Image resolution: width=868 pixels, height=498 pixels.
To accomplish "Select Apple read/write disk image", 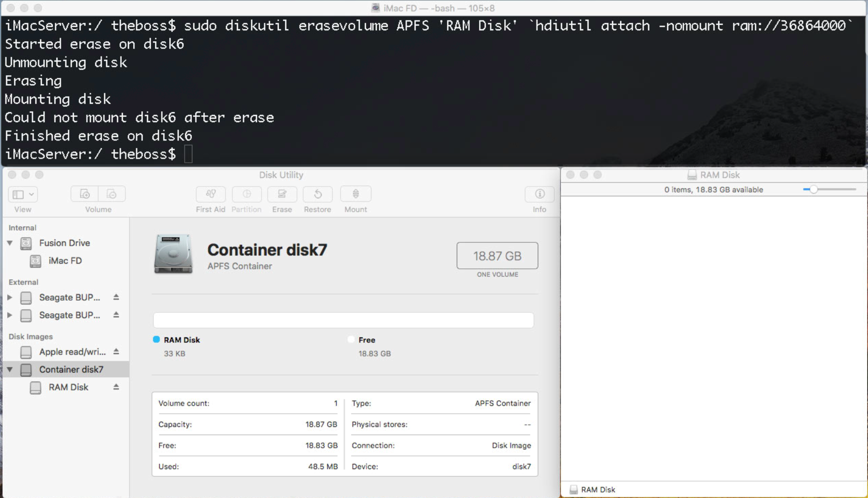I will pos(72,352).
